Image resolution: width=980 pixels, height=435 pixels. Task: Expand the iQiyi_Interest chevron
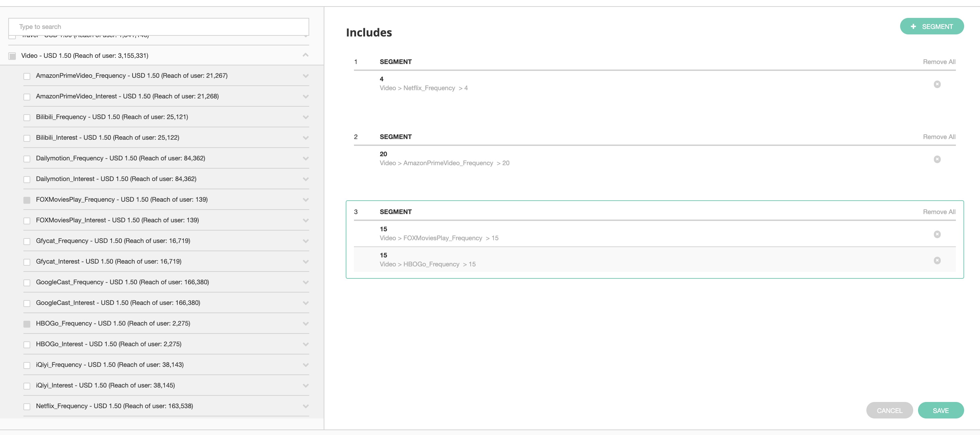[305, 385]
